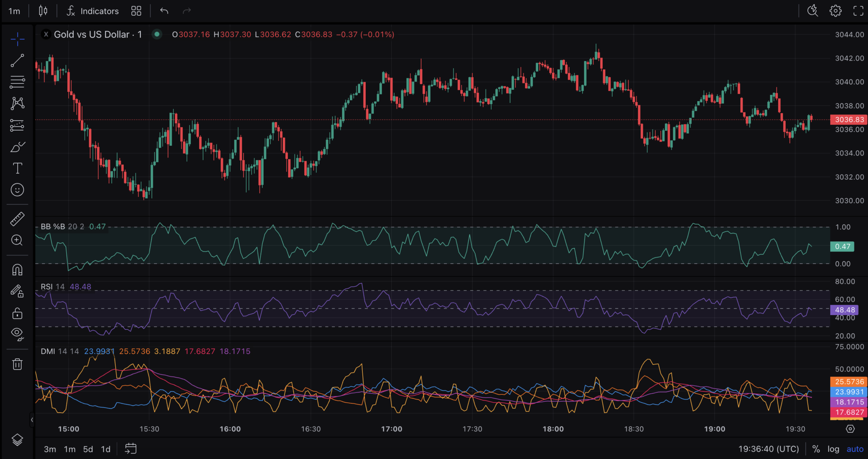This screenshot has width=868, height=459.
Task: Toggle magnet mode on
Action: pos(17,270)
